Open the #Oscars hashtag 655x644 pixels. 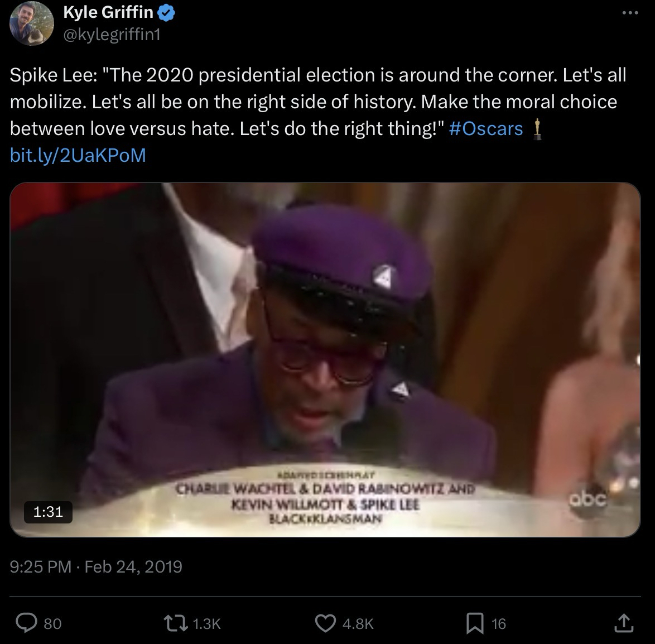[x=485, y=129]
